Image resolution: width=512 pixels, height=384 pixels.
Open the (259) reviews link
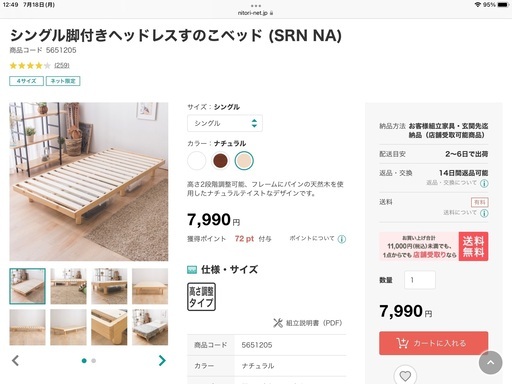62,65
